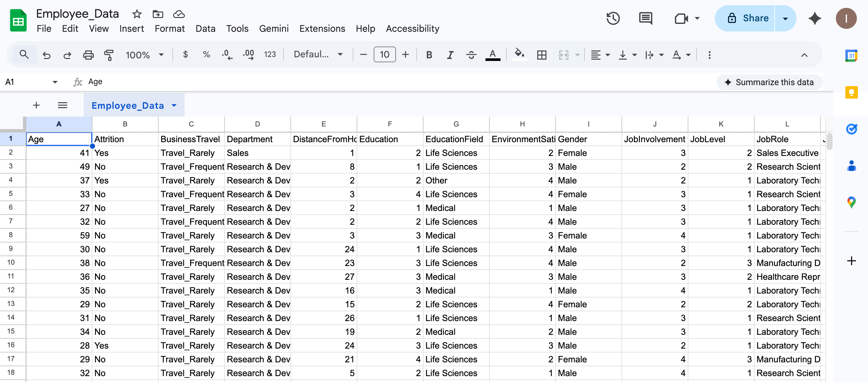Click the borders grid icon
This screenshot has height=382, width=868.
542,55
